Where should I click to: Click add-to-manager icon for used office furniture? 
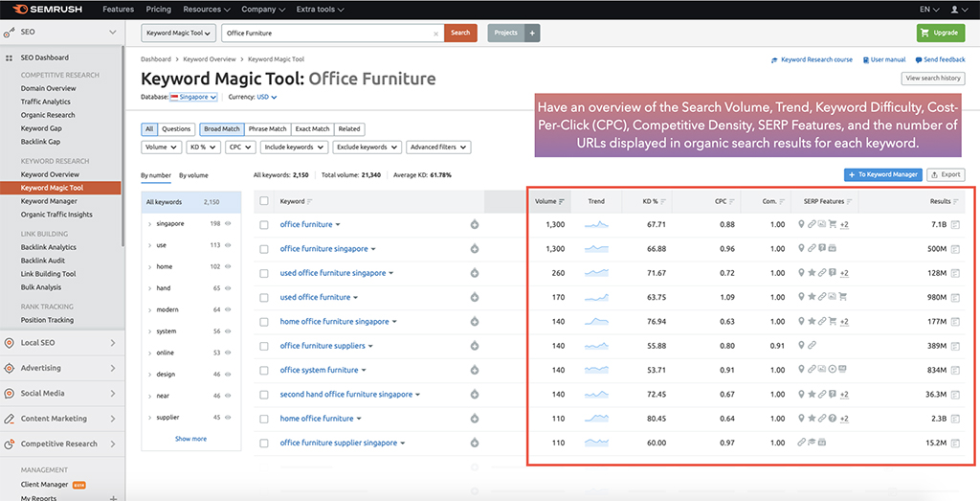pyautogui.click(x=475, y=297)
